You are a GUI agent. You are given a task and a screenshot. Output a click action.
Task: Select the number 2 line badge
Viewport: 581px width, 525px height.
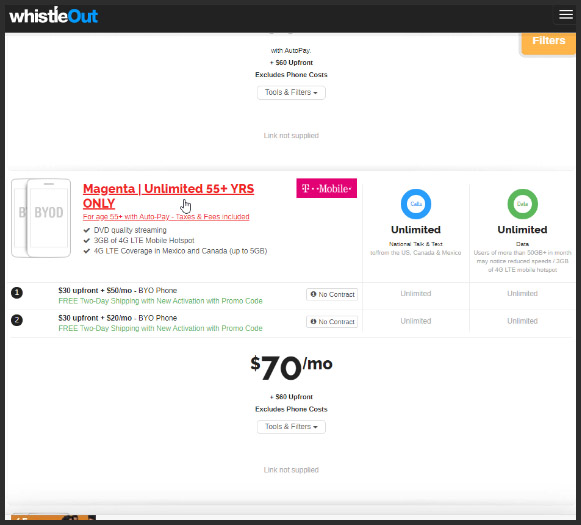click(x=17, y=320)
